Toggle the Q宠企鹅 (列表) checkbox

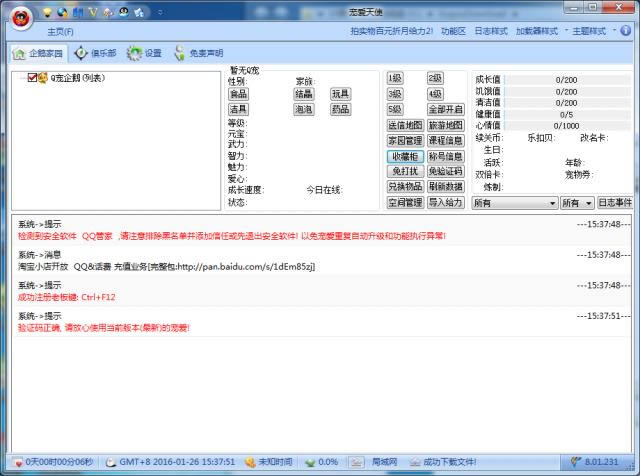(x=32, y=78)
